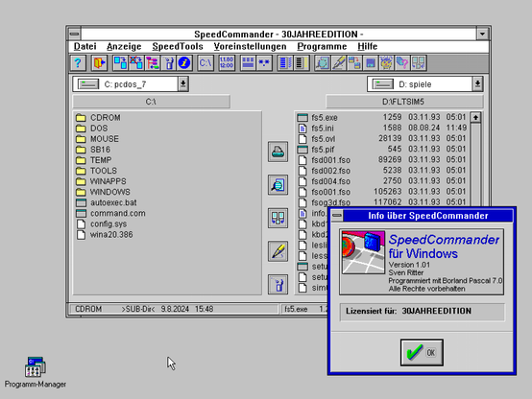
Task: Select the WINAPPS folder
Action: [101, 181]
